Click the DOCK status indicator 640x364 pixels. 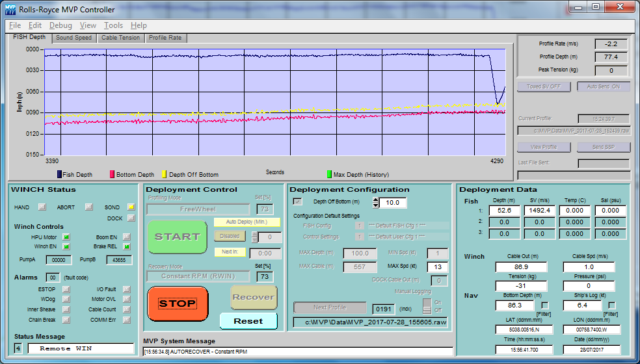[x=131, y=218]
